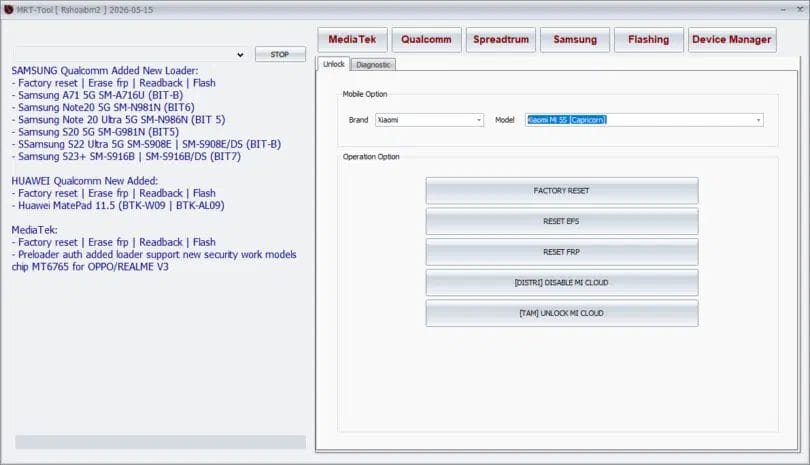
Task: Open the Diagnostic tab
Action: point(374,65)
